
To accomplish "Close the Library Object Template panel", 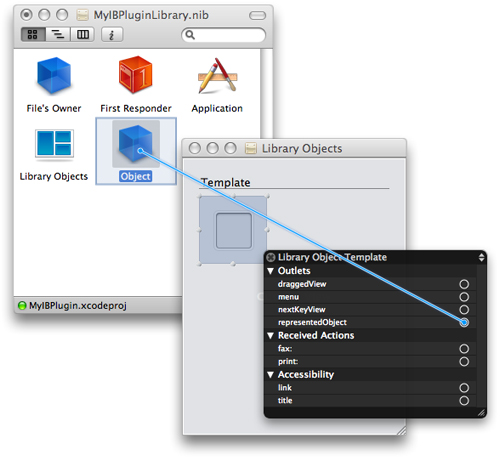I will tap(271, 257).
